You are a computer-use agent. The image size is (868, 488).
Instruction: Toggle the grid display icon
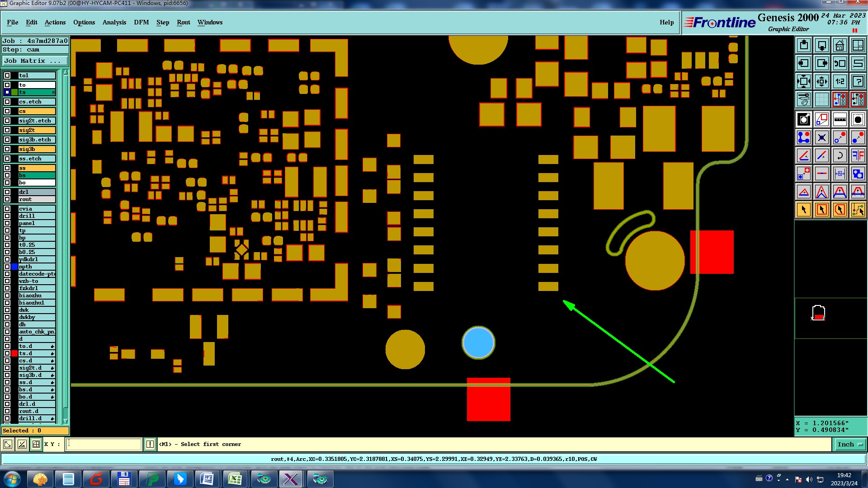coord(821,99)
